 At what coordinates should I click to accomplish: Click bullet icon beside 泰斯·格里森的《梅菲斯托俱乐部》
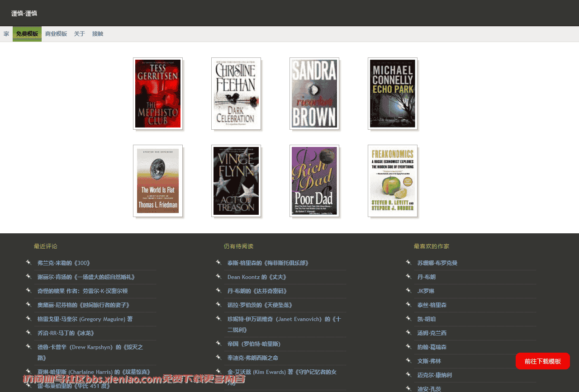[218, 262]
